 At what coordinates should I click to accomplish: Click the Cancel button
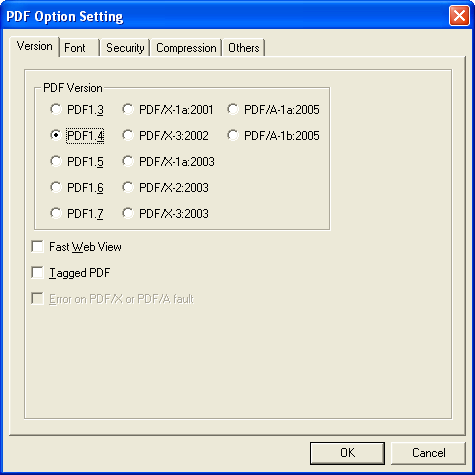pos(428,453)
